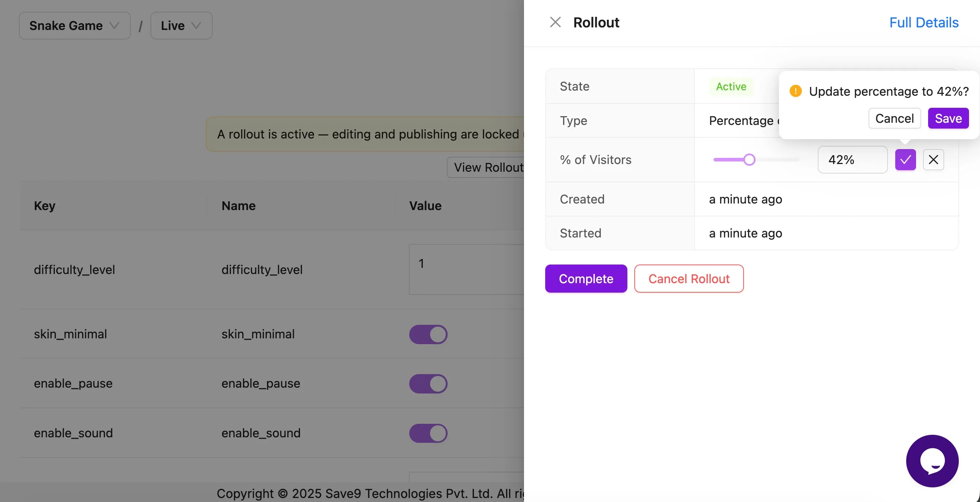Toggle the skin_minimal switch
This screenshot has height=502, width=980.
coord(428,334)
